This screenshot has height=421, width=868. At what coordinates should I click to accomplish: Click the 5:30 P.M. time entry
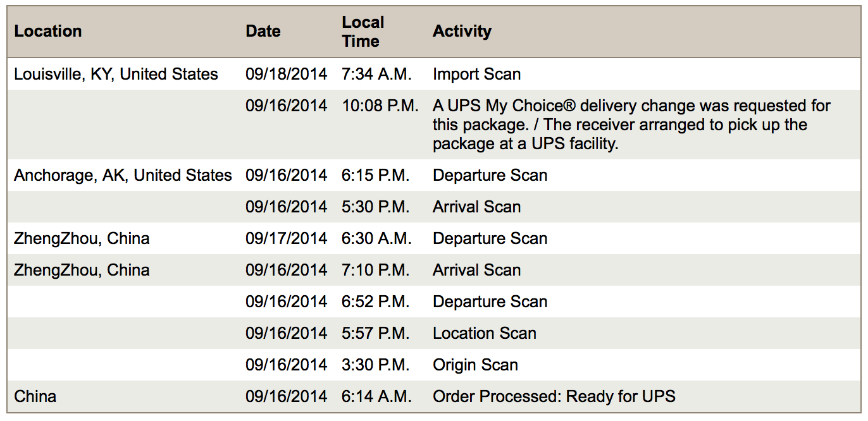(x=376, y=207)
